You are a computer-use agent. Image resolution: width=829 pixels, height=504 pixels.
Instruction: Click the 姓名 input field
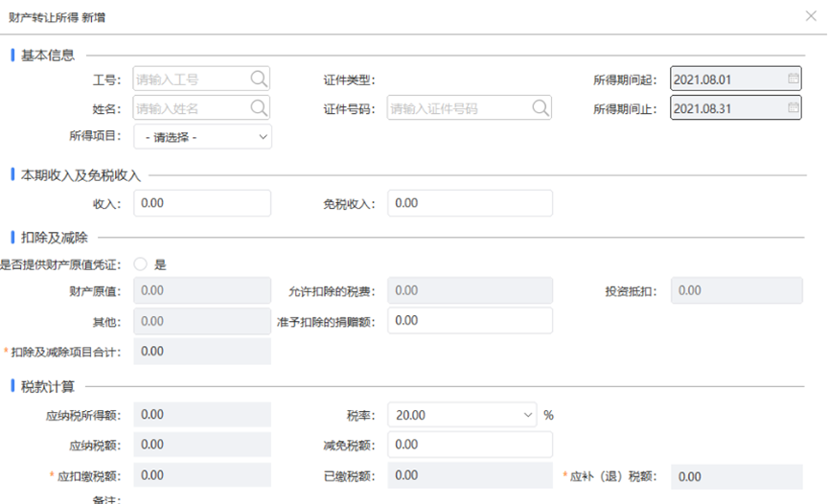click(x=190, y=108)
